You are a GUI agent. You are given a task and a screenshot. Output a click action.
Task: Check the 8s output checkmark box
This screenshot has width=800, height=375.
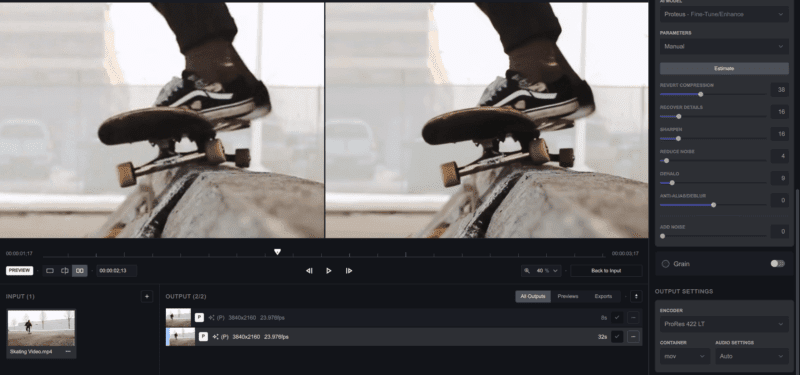pos(617,317)
